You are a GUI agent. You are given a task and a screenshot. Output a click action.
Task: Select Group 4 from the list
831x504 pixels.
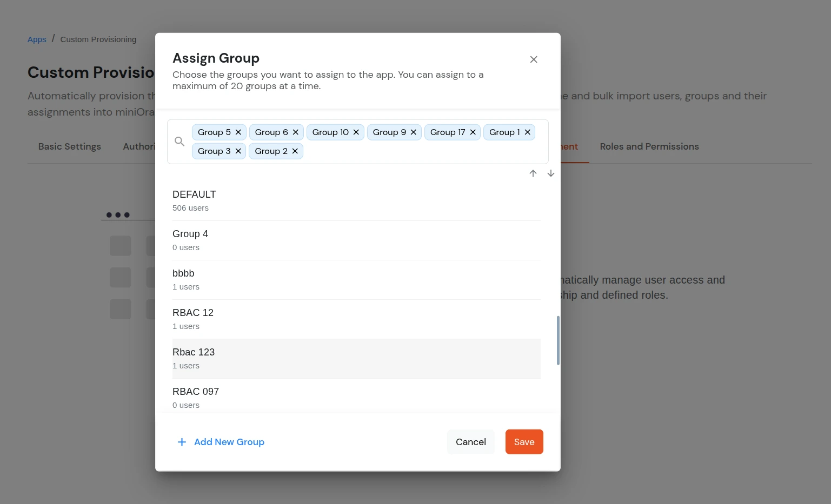click(356, 239)
